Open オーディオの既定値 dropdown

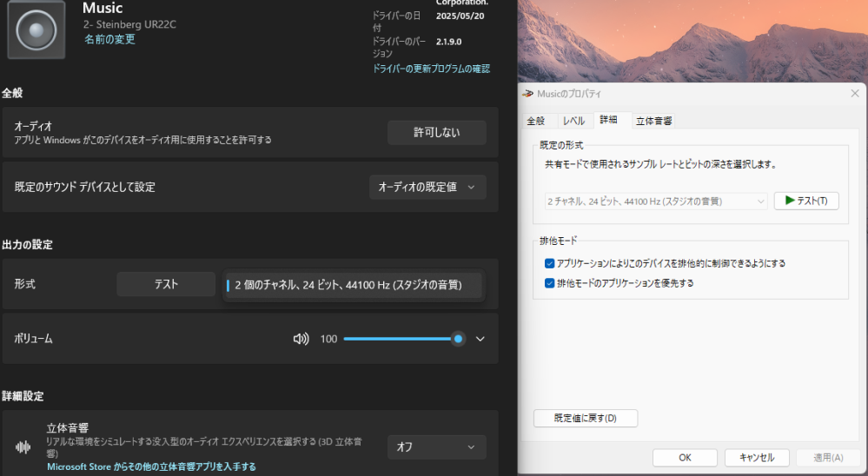(x=427, y=187)
